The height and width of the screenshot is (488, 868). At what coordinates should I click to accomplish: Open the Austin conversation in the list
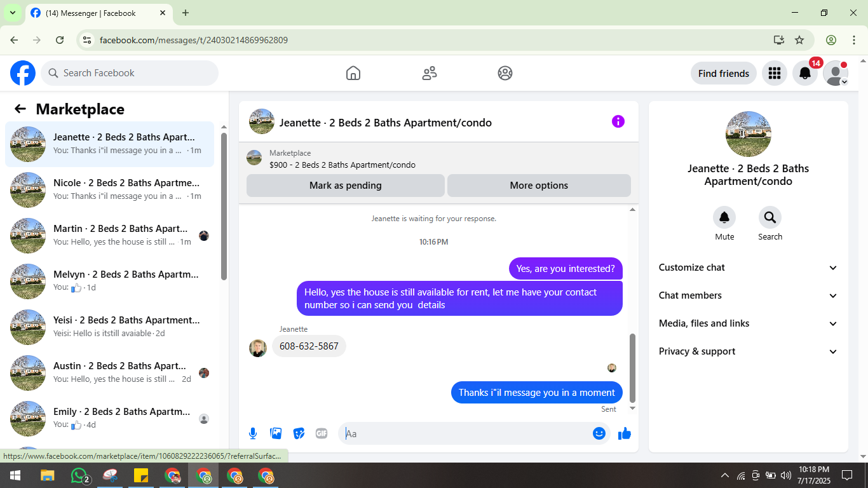pyautogui.click(x=109, y=373)
